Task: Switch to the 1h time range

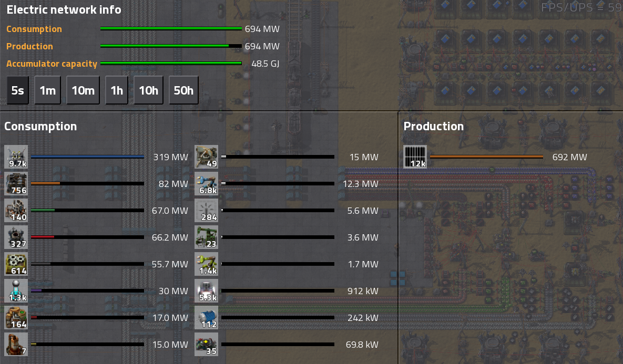Action: 117,90
